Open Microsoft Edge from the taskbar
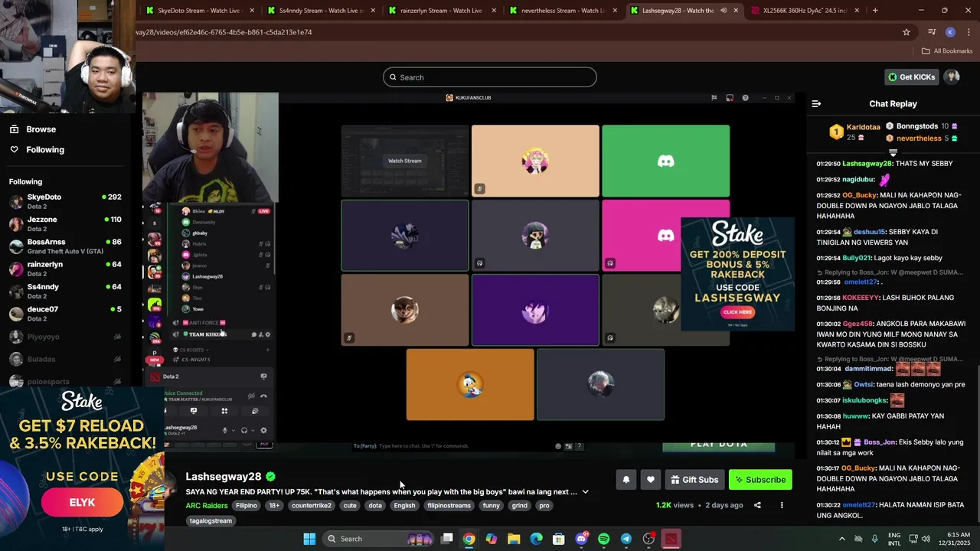 [x=536, y=539]
